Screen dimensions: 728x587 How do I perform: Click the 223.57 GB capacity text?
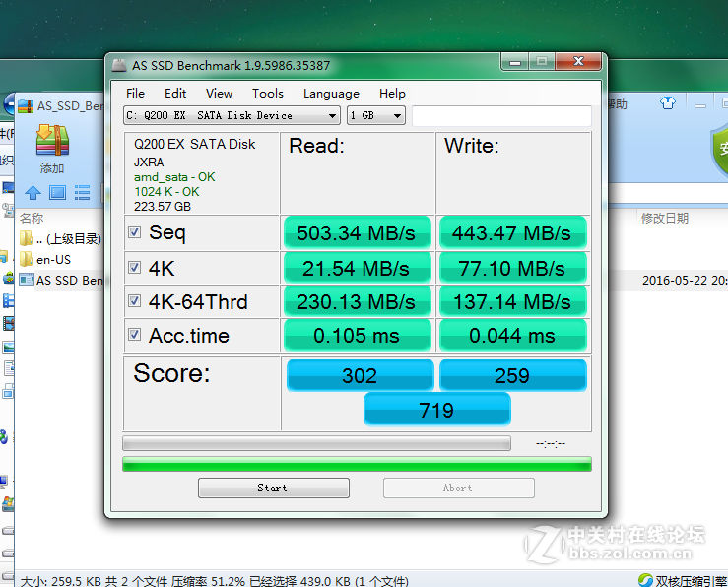coord(163,207)
